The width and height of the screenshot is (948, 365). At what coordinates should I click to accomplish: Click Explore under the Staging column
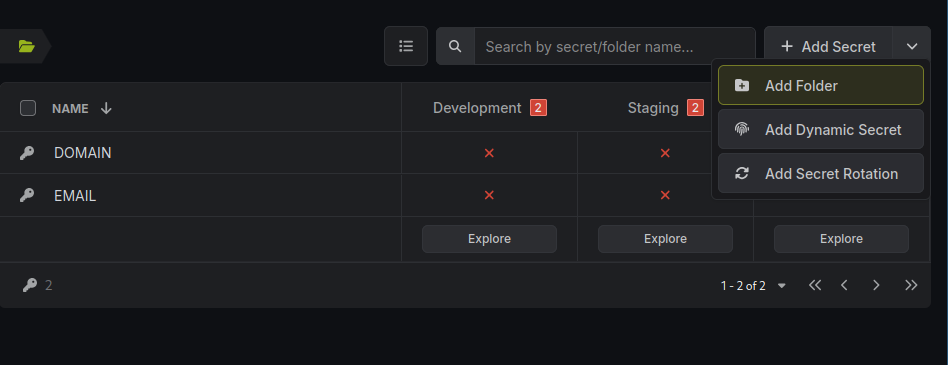pos(665,239)
